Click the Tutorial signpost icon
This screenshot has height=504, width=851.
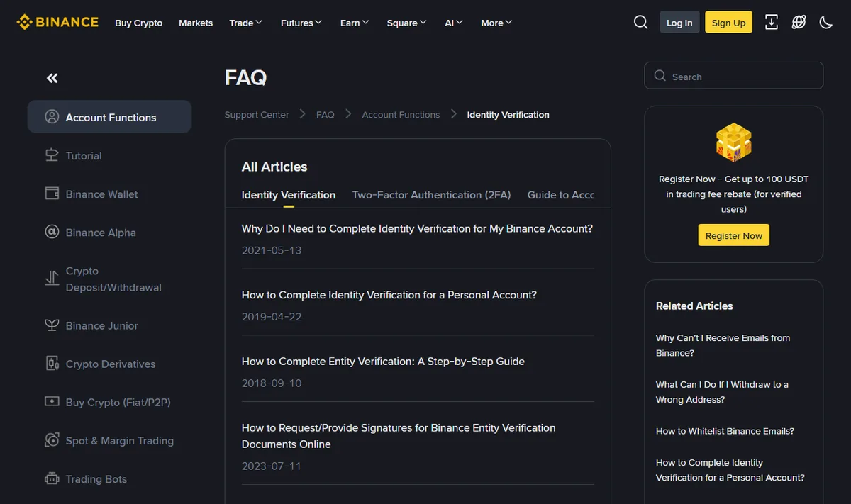[x=52, y=155]
